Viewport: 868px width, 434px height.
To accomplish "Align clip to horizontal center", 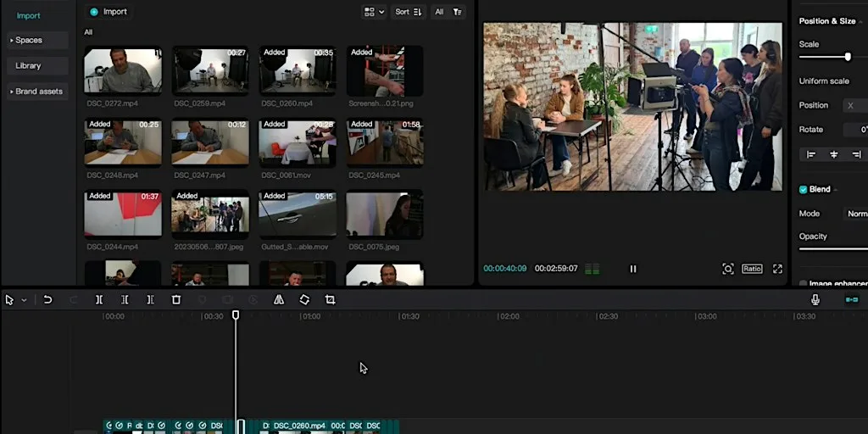I will (x=834, y=154).
